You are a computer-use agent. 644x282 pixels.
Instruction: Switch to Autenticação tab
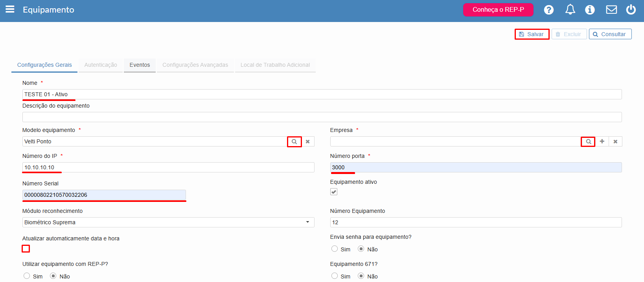pyautogui.click(x=101, y=65)
